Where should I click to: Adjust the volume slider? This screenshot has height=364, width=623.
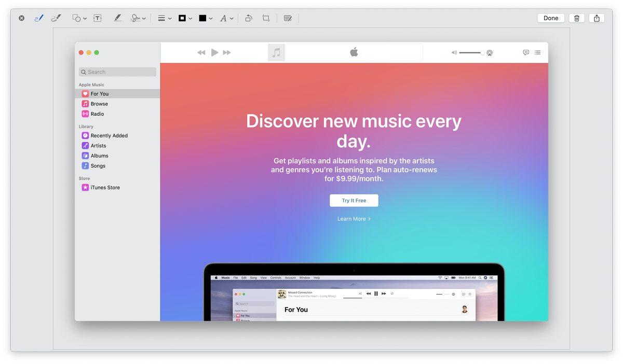coord(470,52)
